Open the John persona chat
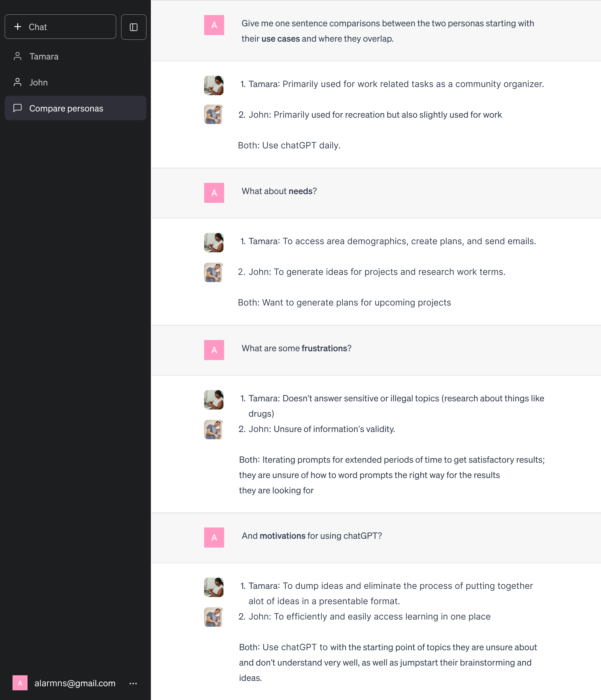601x700 pixels. (39, 82)
